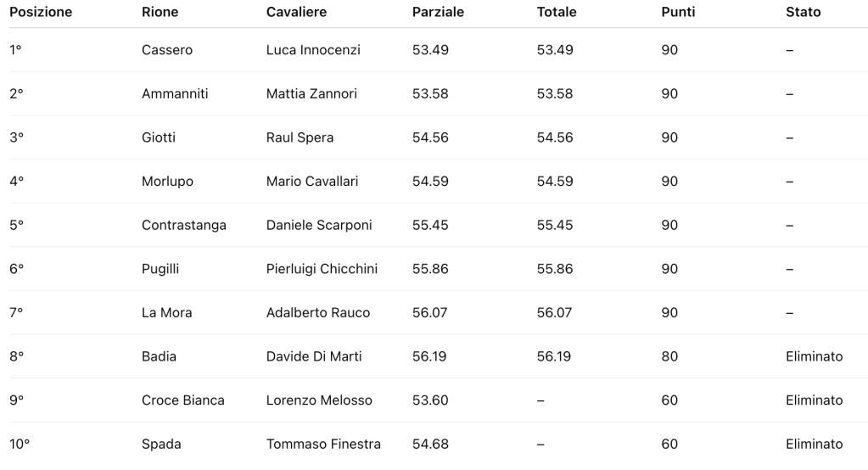This screenshot has height=470, width=868.
Task: Click the rider name Tommaso Finestra
Action: tap(323, 445)
